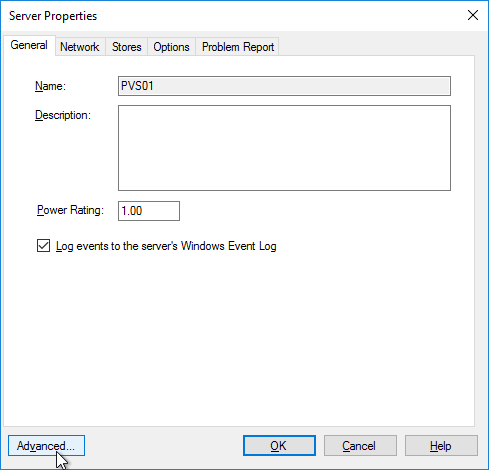Click the Description label
Screen dimensions: 489x470
63,115
